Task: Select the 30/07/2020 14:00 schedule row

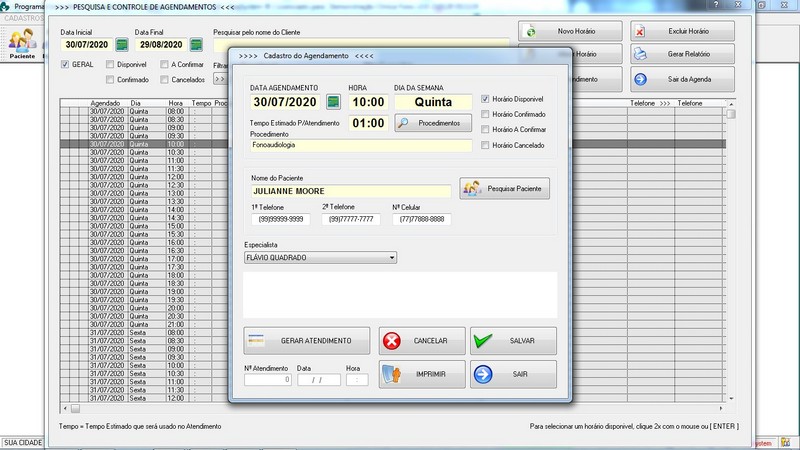Action: 144,210
